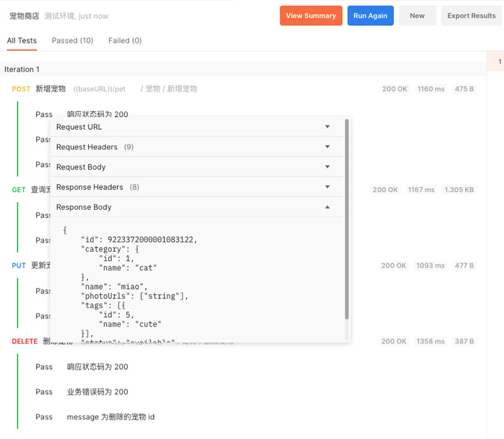Click the New button
The height and width of the screenshot is (439, 504).
point(417,16)
